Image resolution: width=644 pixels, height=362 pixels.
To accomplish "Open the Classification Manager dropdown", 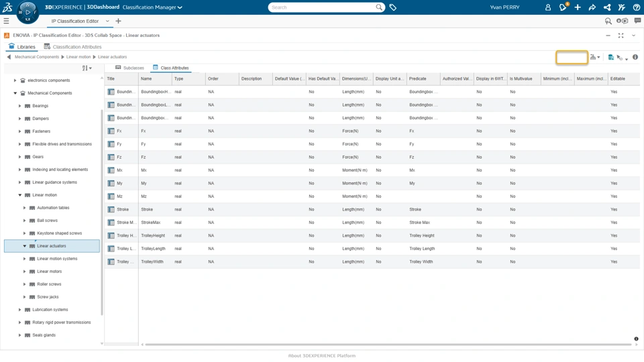I will pyautogui.click(x=152, y=7).
